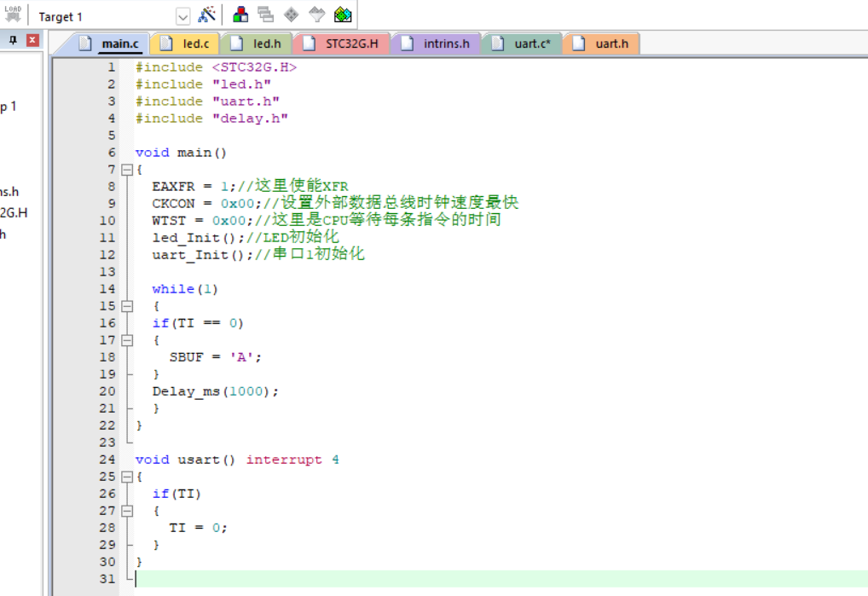Click the Manage Multi-Project Workspace icon
The image size is (868, 596).
(266, 14)
